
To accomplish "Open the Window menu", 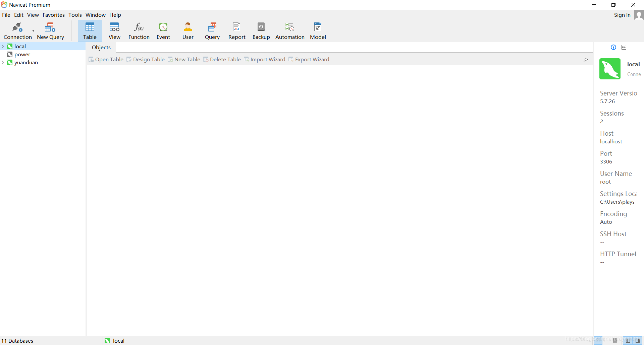I will pyautogui.click(x=96, y=15).
